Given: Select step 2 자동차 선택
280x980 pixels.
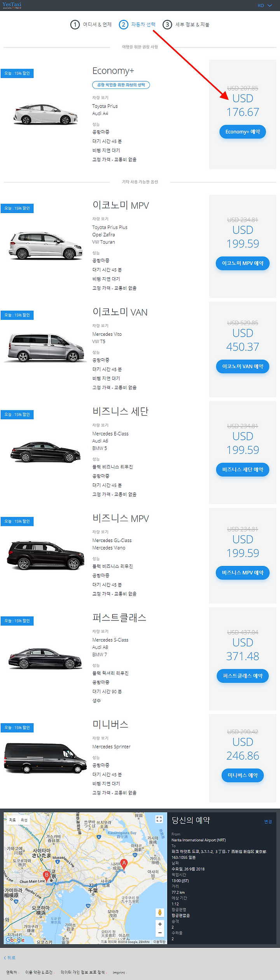Looking at the screenshot, I should point(137,25).
